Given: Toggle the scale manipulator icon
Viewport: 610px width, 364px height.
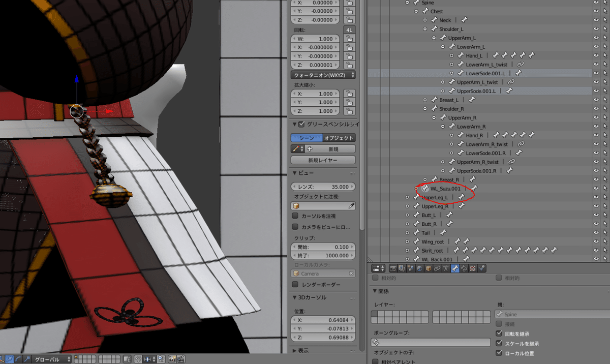Looking at the screenshot, I should pyautogui.click(x=26, y=359).
